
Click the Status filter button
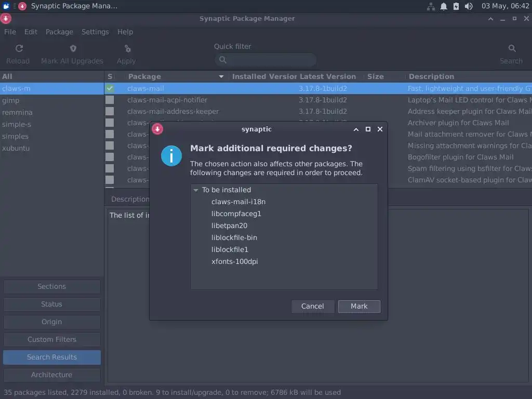pyautogui.click(x=51, y=304)
